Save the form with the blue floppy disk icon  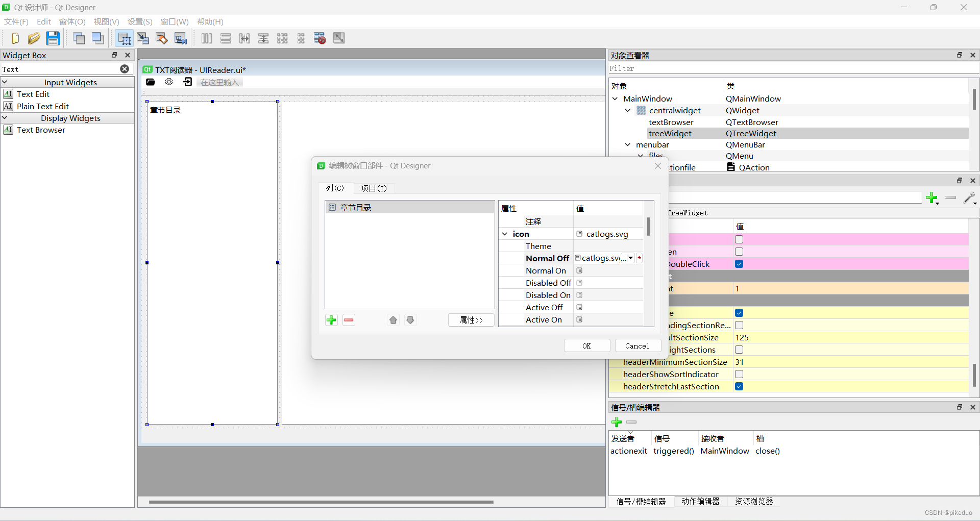coord(53,38)
